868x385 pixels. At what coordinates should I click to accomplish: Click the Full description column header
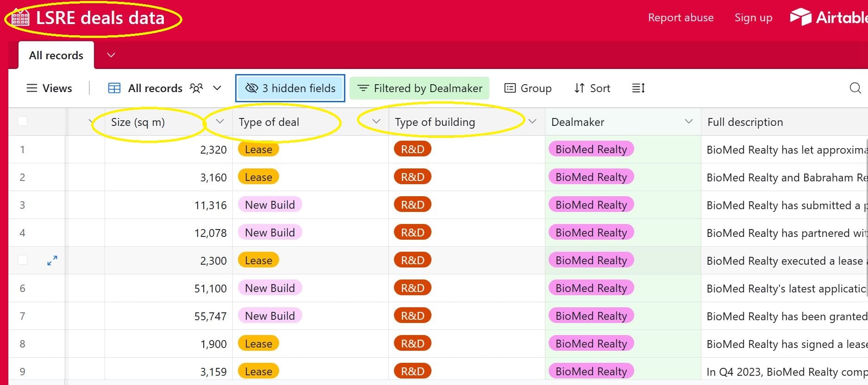pos(785,122)
